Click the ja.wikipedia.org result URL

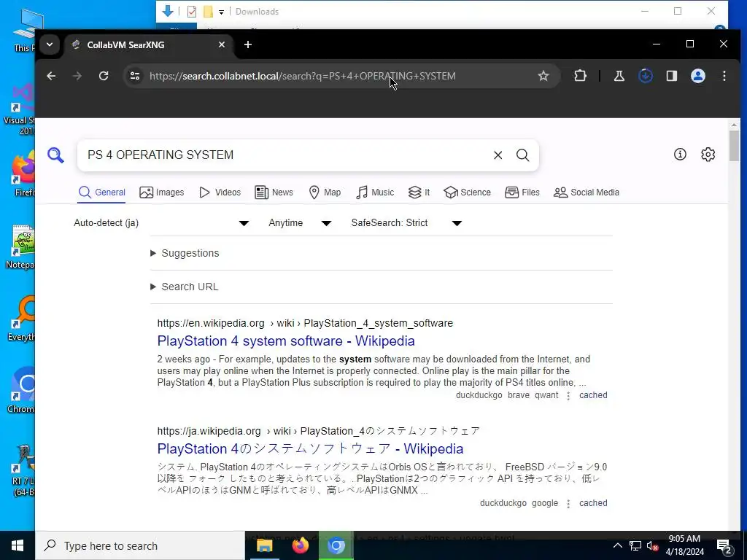[318, 431]
